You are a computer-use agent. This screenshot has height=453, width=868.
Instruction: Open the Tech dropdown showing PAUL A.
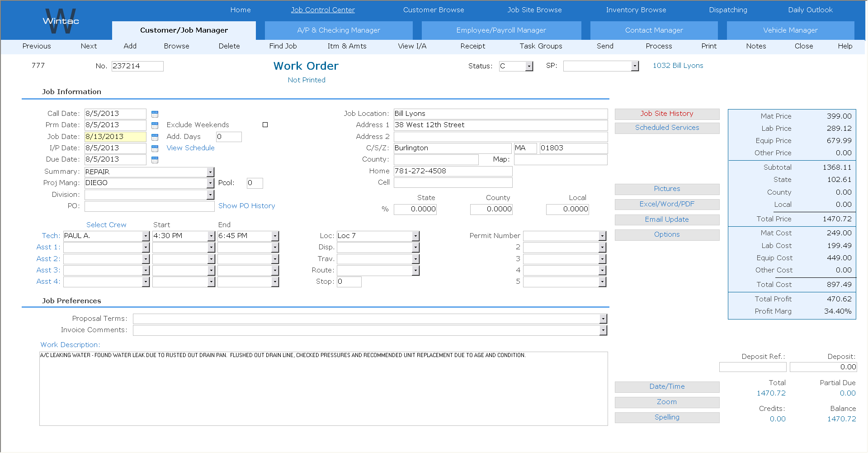click(146, 236)
